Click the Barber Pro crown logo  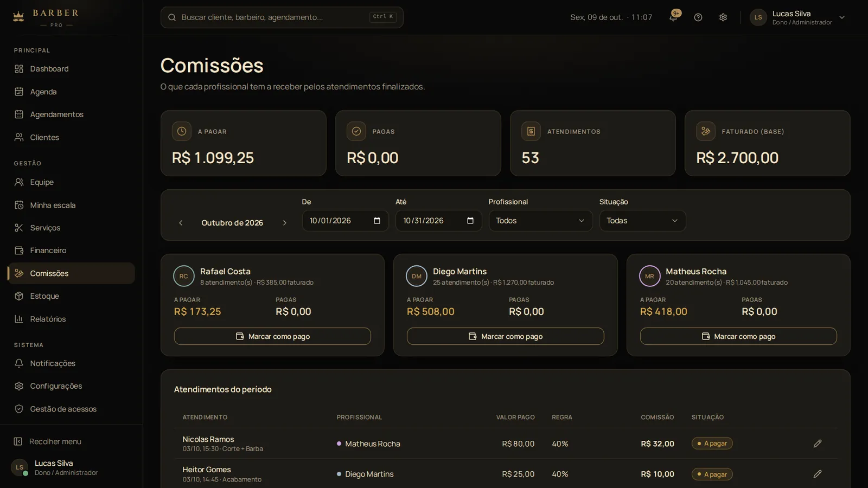18,16
